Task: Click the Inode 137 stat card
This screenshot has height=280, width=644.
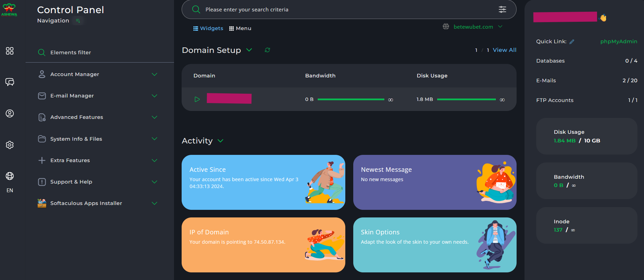Action: click(x=587, y=225)
